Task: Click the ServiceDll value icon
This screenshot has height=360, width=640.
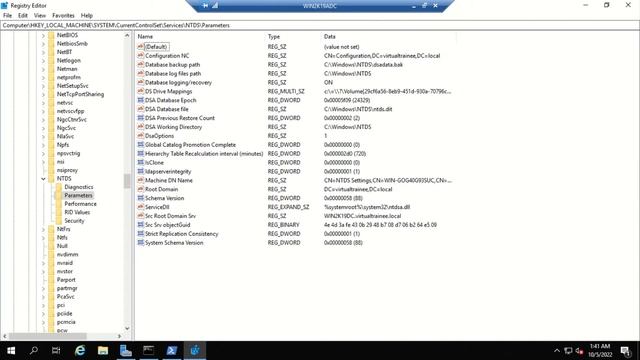Action: (141, 207)
